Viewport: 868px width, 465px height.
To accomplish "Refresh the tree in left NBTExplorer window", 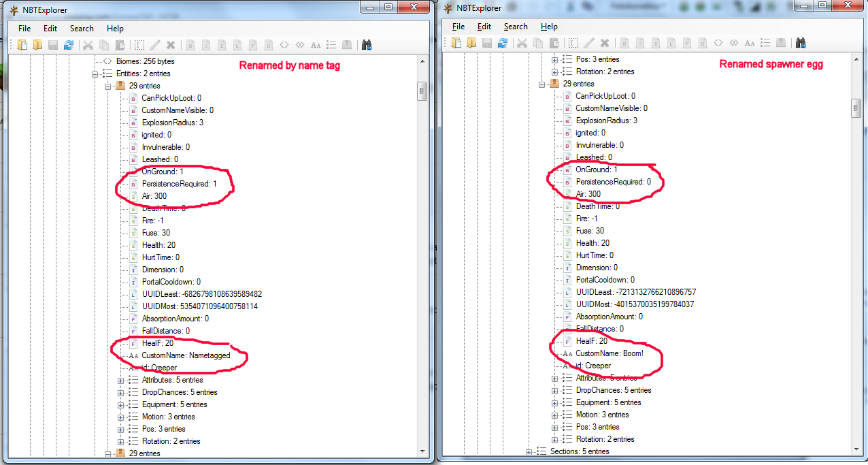I will [69, 45].
